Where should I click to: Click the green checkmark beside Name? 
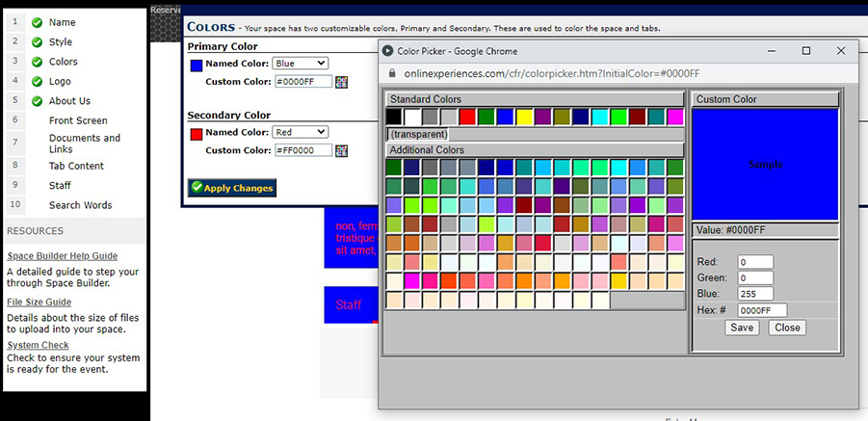[x=37, y=22]
